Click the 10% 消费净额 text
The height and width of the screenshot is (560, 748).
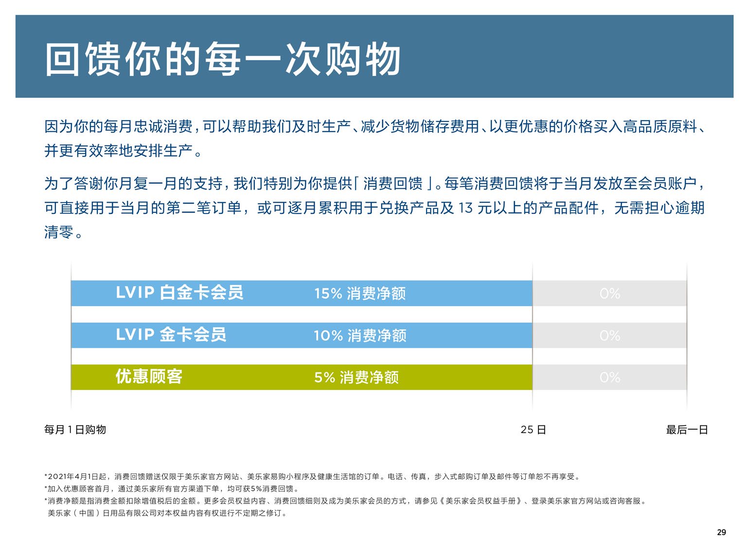pyautogui.click(x=360, y=335)
